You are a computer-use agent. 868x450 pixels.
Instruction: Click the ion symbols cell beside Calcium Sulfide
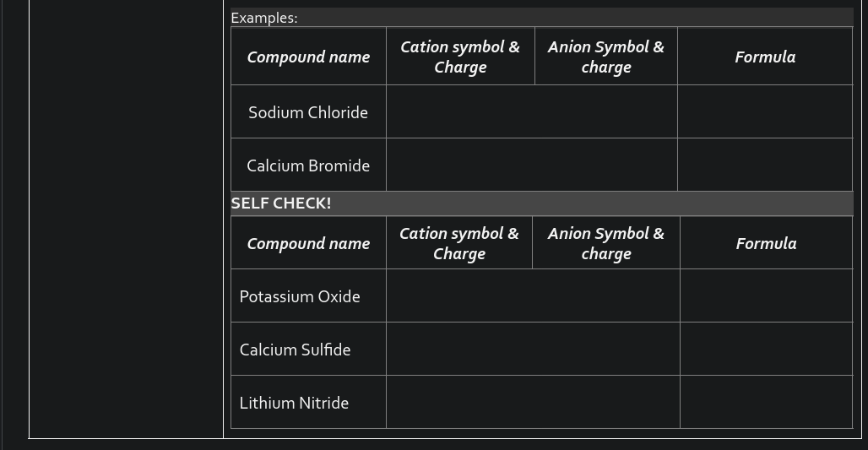coord(533,349)
